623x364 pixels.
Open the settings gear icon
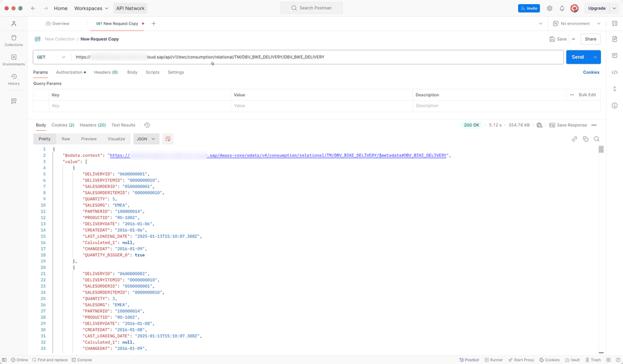(x=549, y=8)
